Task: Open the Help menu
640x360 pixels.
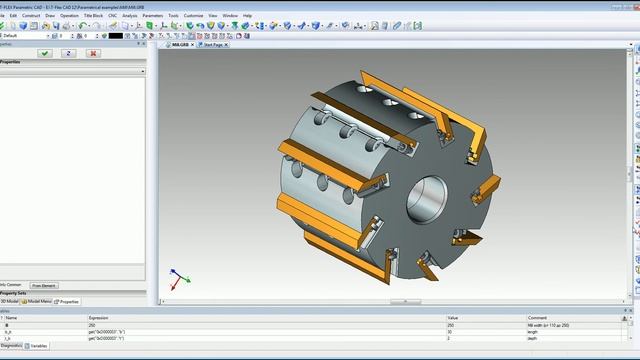Action: coord(247,16)
